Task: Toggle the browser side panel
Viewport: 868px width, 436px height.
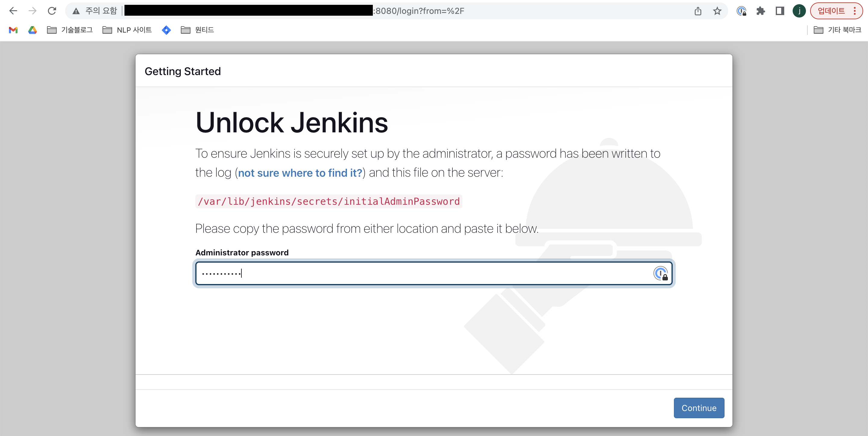Action: coord(780,11)
